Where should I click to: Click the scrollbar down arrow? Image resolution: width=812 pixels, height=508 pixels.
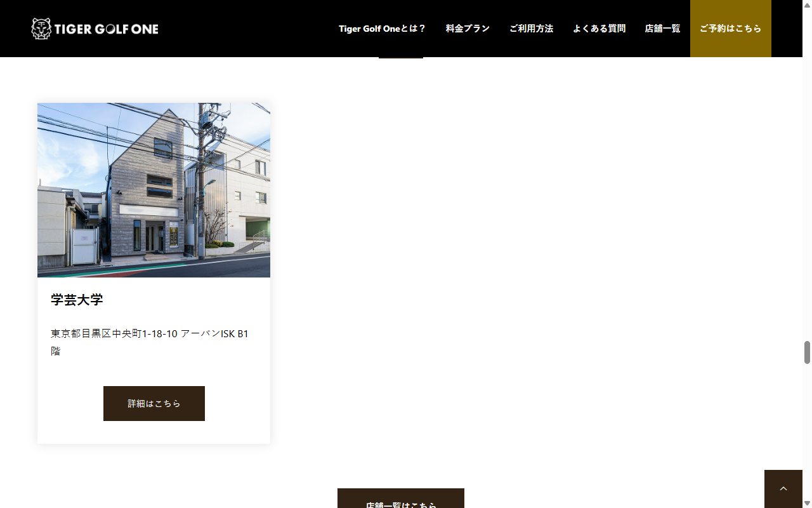click(807, 504)
